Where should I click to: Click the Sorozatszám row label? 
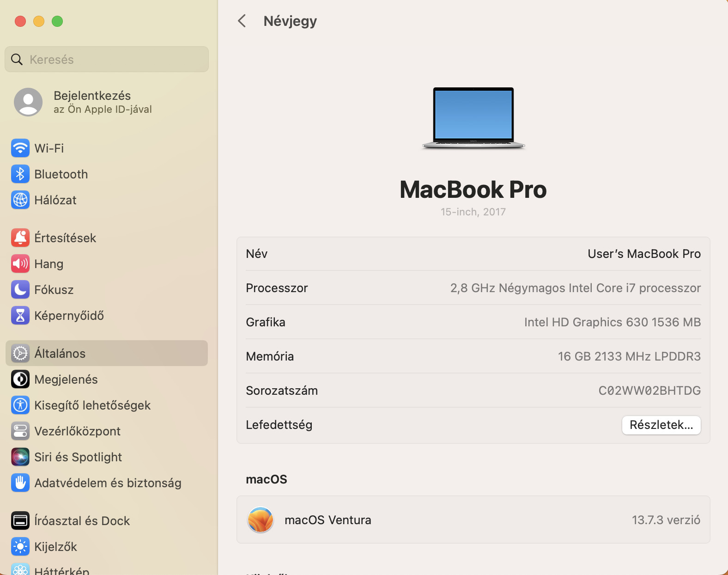[x=282, y=391]
